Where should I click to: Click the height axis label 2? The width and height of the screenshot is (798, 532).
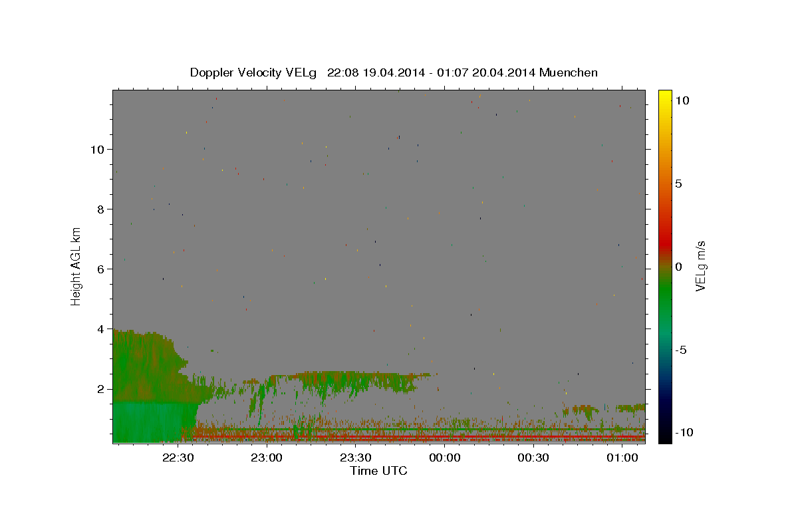point(100,389)
